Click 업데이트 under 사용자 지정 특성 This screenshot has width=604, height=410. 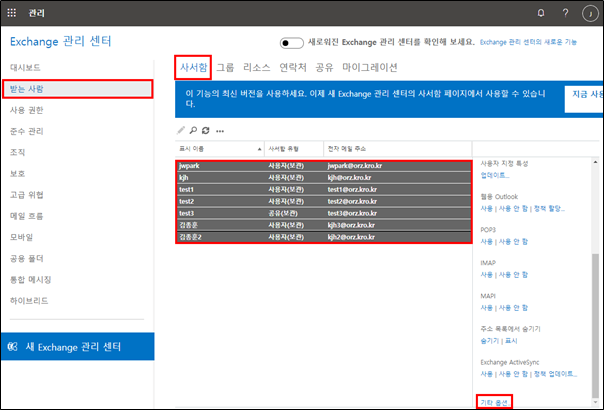(x=495, y=175)
